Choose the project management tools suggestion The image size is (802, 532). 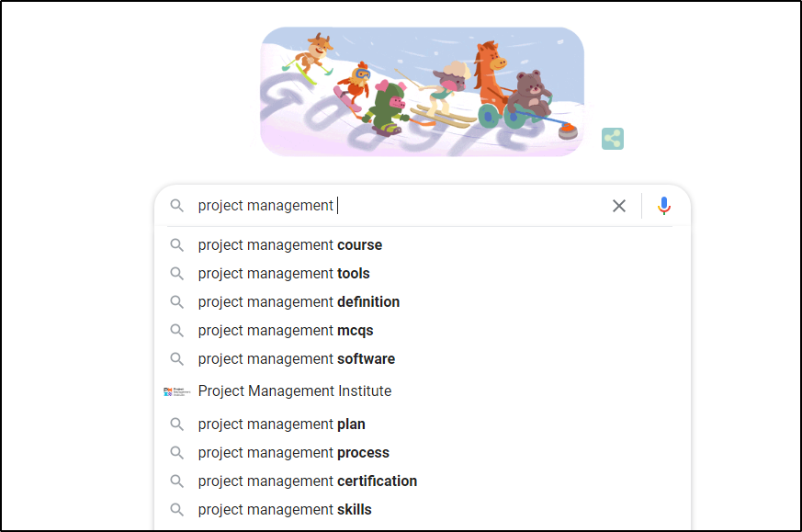284,274
